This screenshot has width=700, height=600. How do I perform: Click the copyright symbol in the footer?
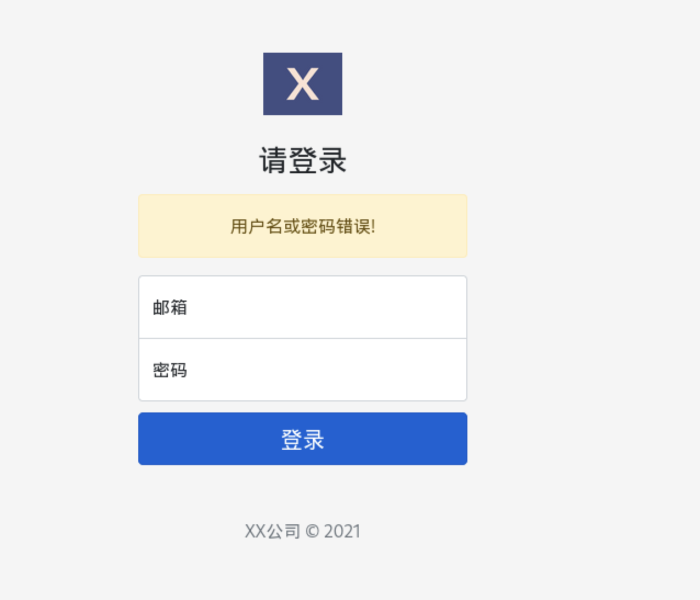[312, 531]
